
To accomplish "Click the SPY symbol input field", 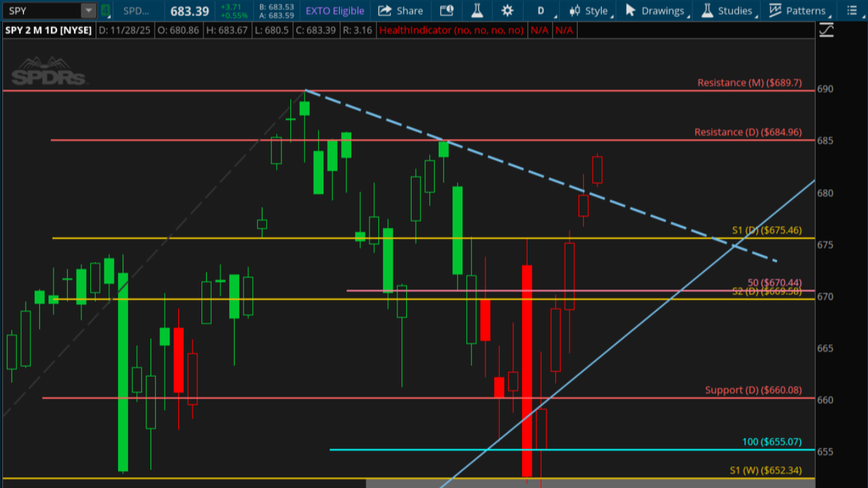I will pyautogui.click(x=43, y=11).
